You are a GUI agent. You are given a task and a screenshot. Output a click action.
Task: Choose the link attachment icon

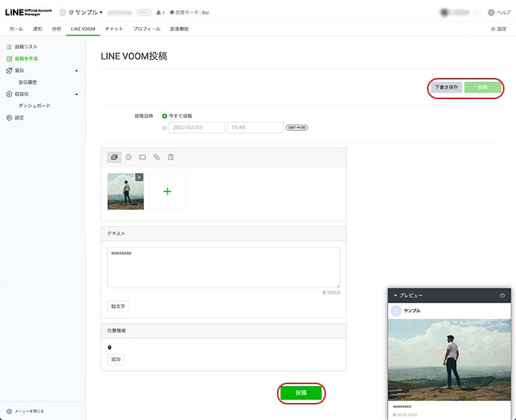(x=157, y=157)
